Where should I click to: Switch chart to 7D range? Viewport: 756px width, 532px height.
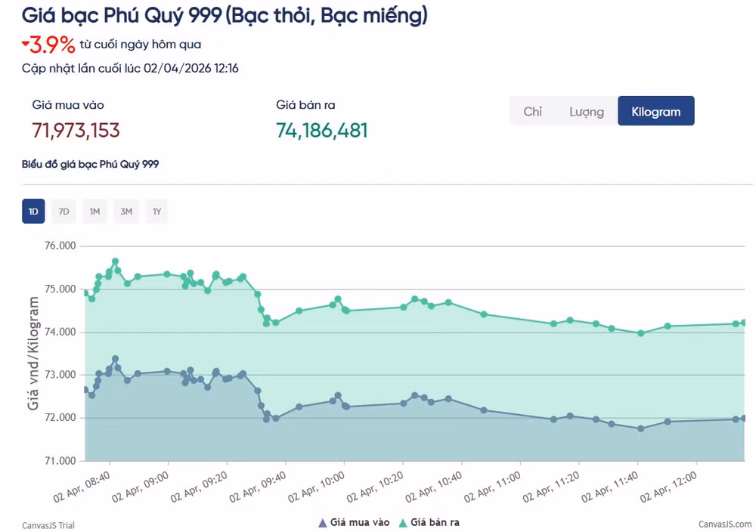(x=64, y=211)
